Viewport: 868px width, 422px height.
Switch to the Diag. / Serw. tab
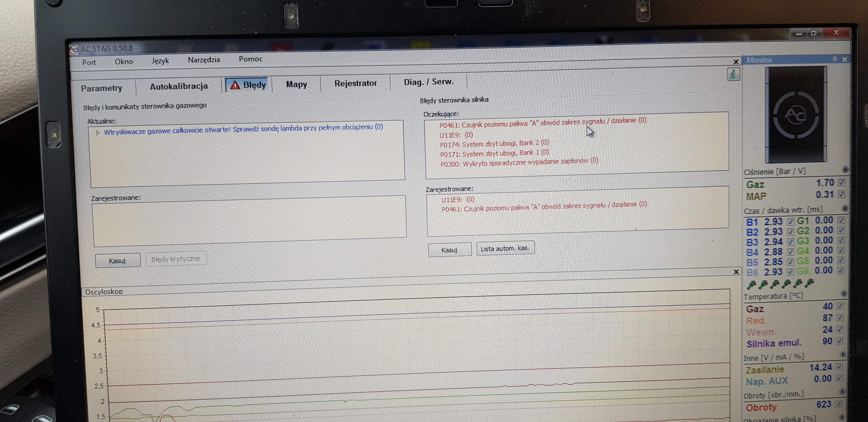click(429, 82)
